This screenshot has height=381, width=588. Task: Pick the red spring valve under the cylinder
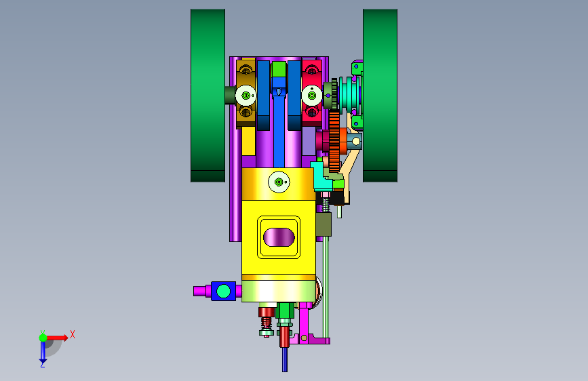pyautogui.click(x=267, y=321)
